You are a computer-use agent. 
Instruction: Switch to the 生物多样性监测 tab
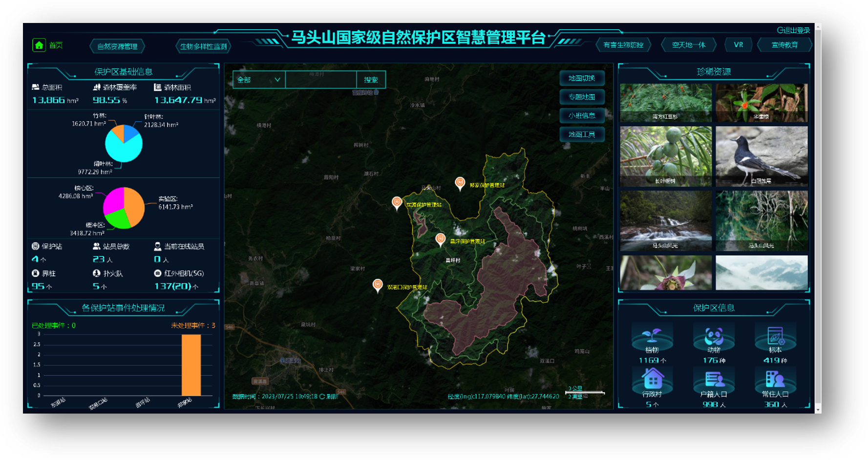click(x=203, y=46)
